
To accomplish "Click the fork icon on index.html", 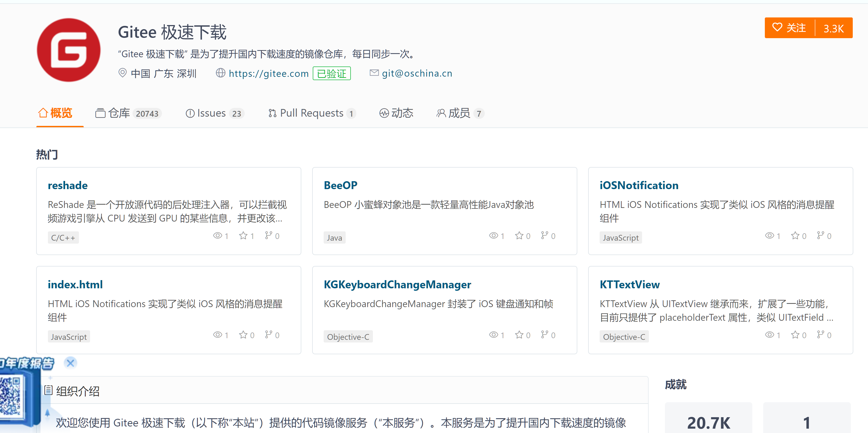I will click(x=268, y=335).
